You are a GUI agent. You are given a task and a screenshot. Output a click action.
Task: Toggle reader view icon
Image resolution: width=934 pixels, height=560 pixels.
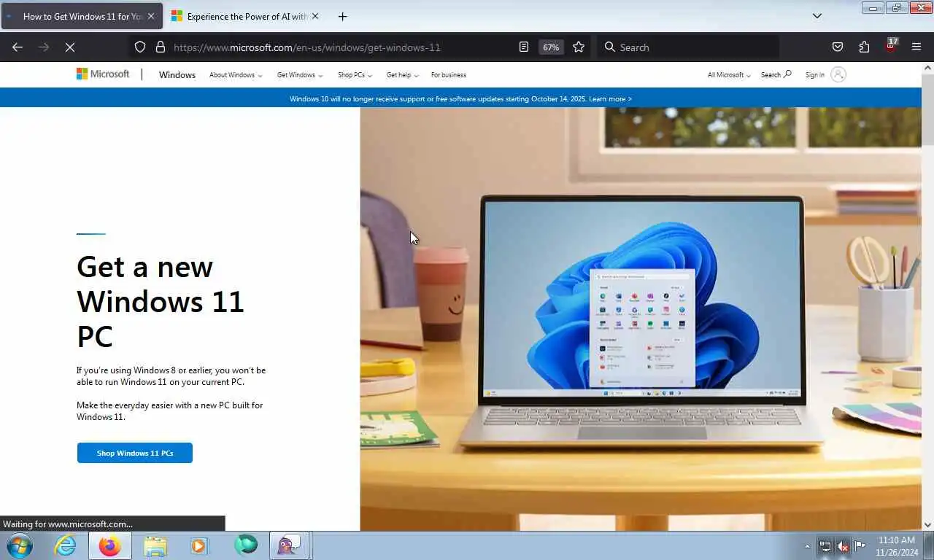pos(524,47)
